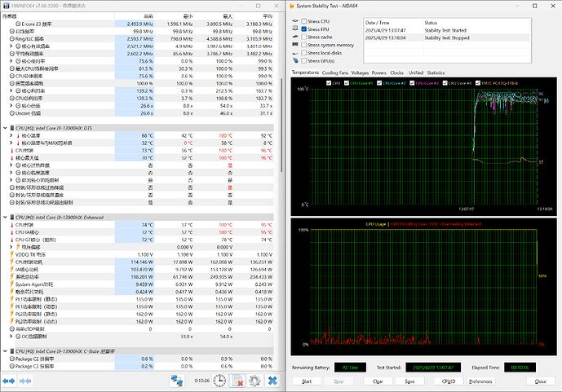Close sensors with the blue X icon
The width and height of the screenshot is (562, 392).
[x=272, y=381]
